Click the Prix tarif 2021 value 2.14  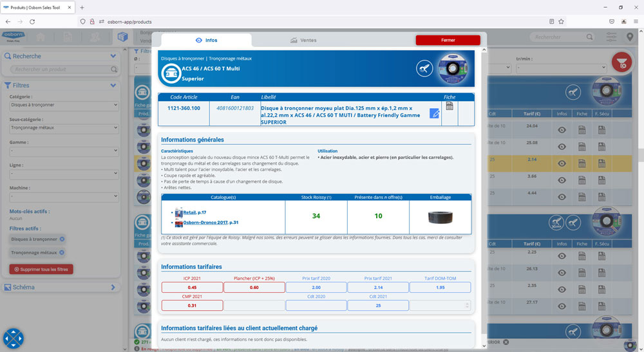click(x=378, y=288)
